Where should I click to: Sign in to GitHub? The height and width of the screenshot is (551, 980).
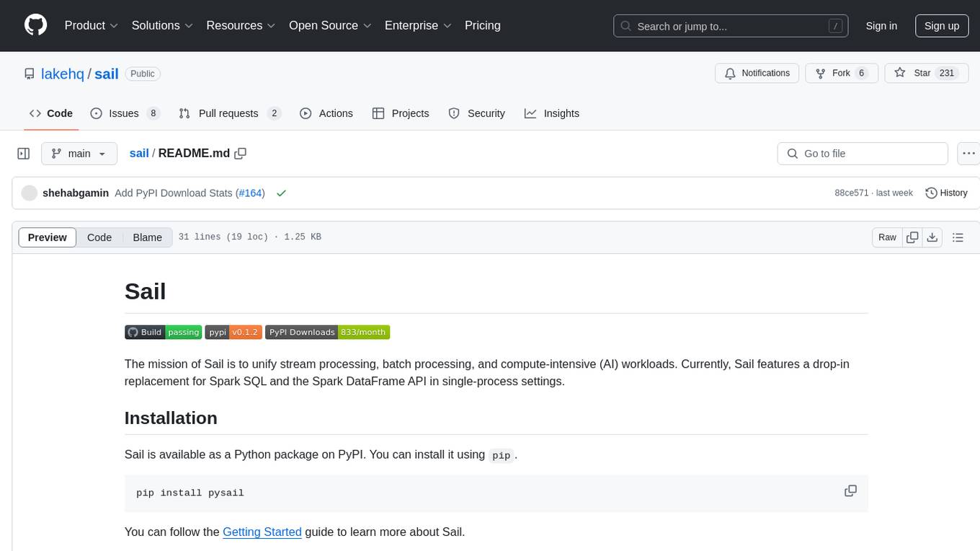881,26
